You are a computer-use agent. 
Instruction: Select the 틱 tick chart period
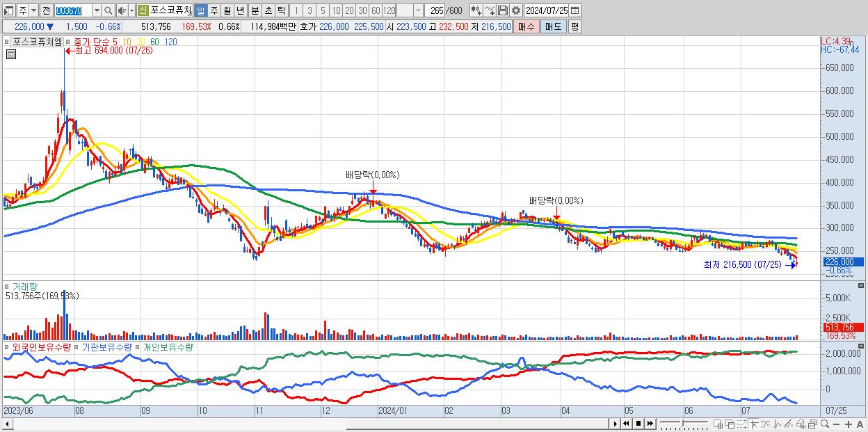coord(281,10)
